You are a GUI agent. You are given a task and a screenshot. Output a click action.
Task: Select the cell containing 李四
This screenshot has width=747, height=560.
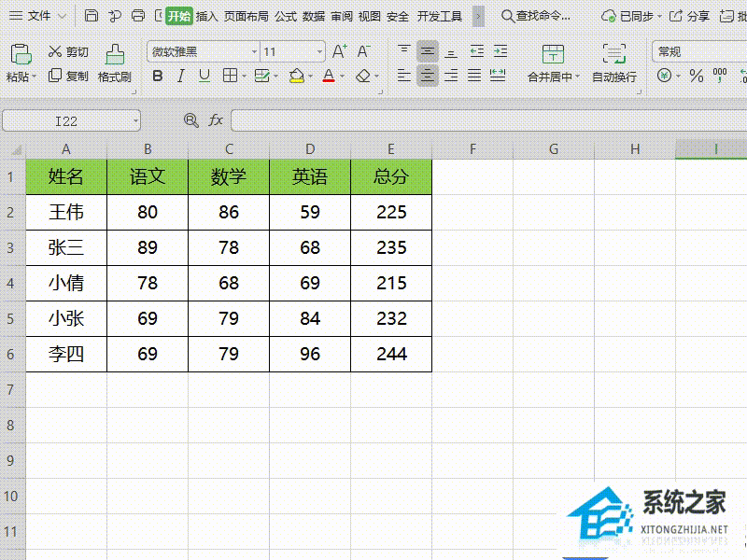66,354
